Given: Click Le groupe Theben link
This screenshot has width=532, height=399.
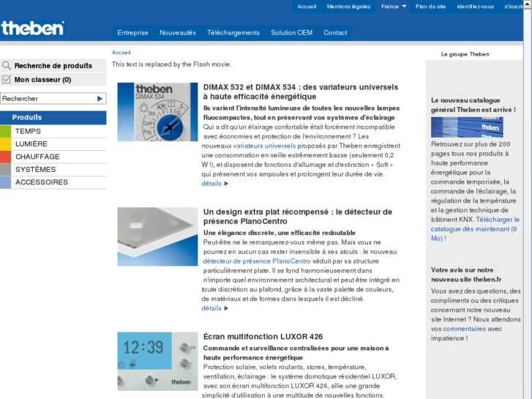Looking at the screenshot, I should 465,54.
